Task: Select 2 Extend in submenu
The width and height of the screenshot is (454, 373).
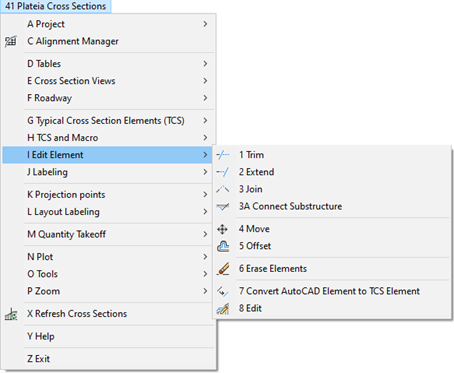Action: pos(332,172)
